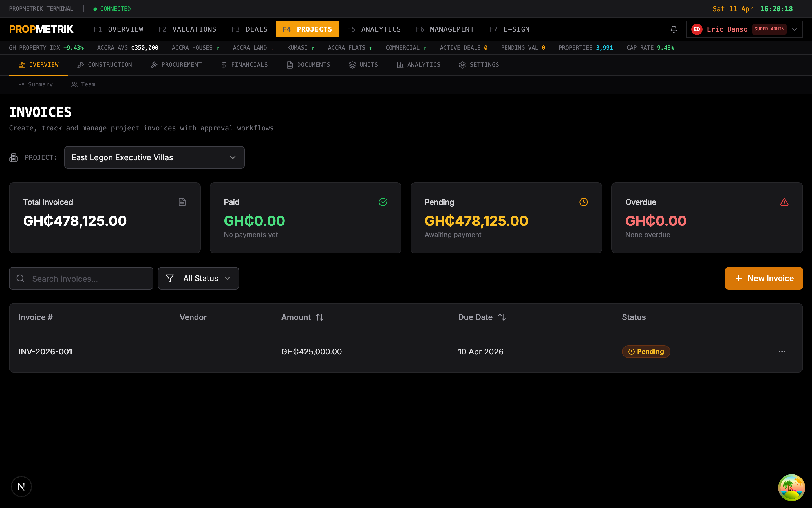Open F3 Deals
This screenshot has width=812, height=508.
click(249, 29)
